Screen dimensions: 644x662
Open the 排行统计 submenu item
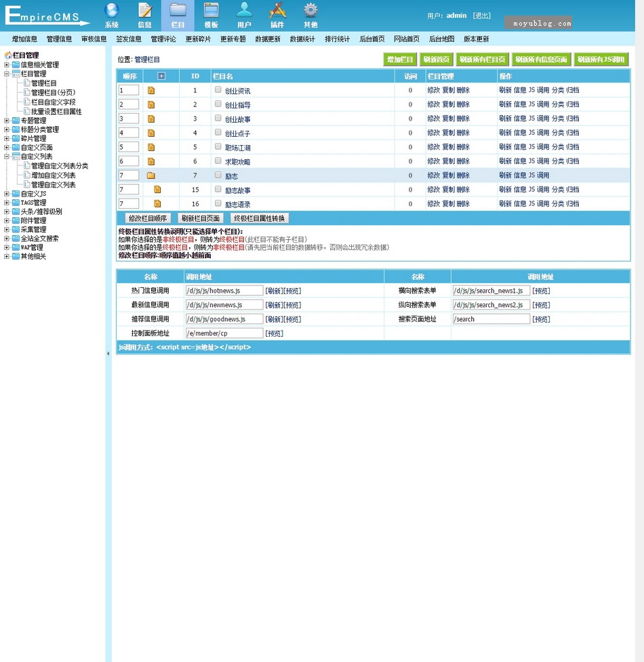point(337,39)
